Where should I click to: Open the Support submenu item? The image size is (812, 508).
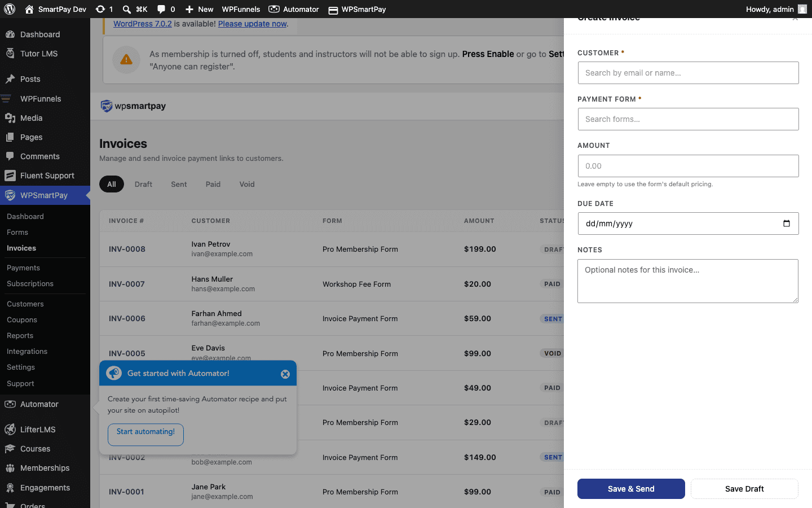point(20,383)
